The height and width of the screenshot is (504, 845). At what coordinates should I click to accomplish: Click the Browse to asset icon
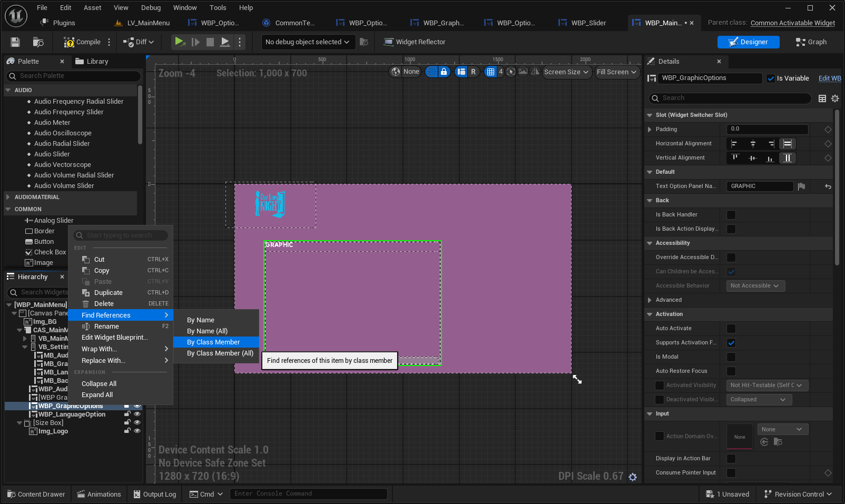(x=38, y=42)
